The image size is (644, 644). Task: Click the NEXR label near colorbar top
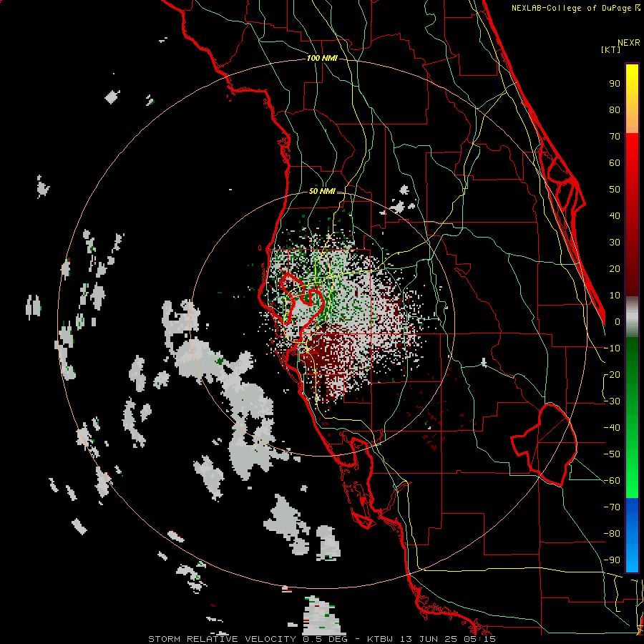(629, 43)
